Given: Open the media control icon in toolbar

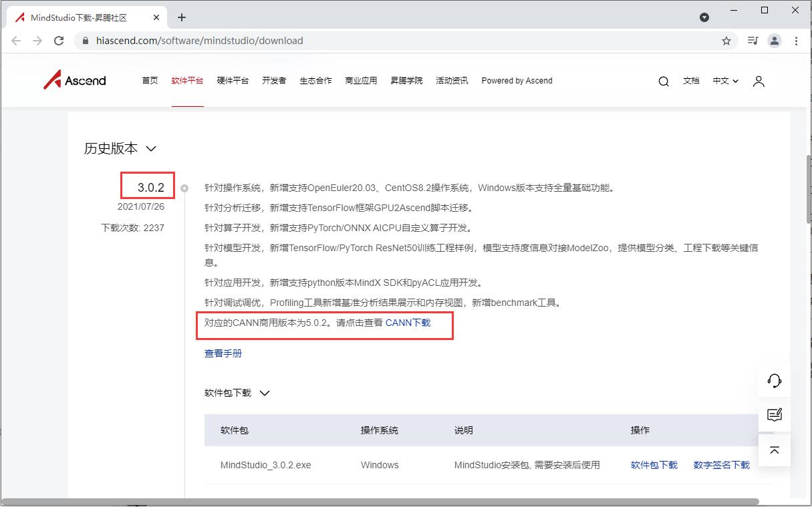Looking at the screenshot, I should (753, 41).
